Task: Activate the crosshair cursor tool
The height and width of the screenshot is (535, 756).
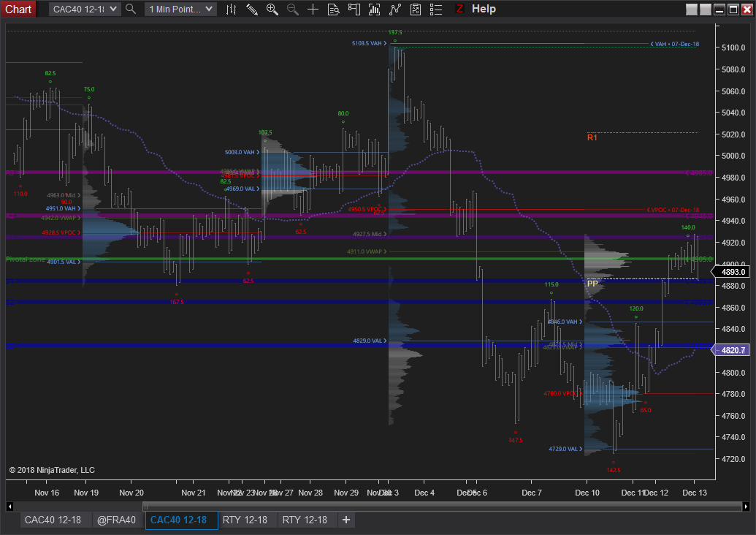Action: (x=313, y=10)
